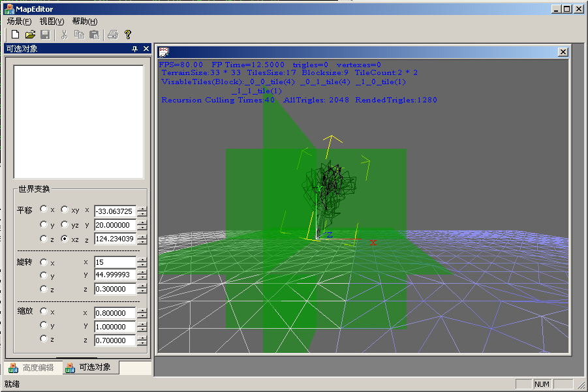The width and height of the screenshot is (588, 392).
Task: Click the Paste clipboard icon
Action: [95, 35]
